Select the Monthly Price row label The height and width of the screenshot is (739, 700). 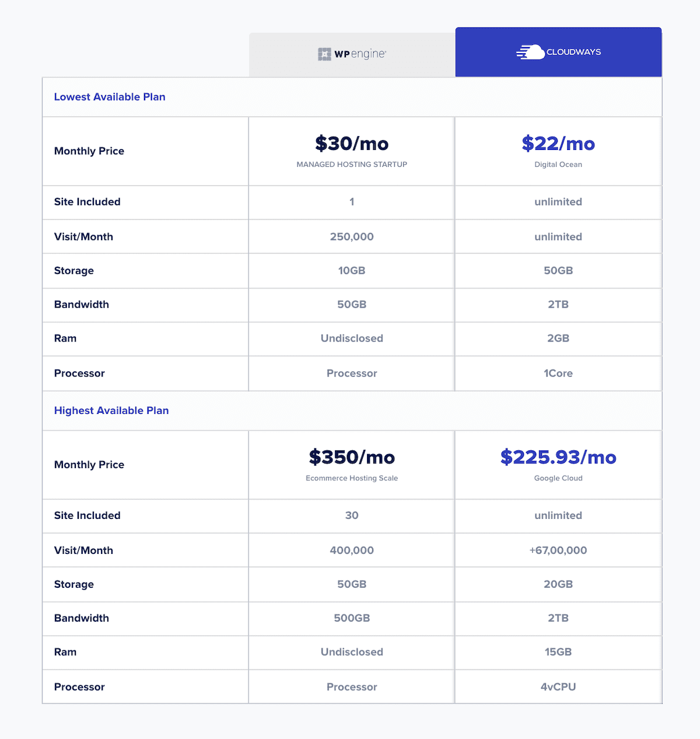click(89, 151)
